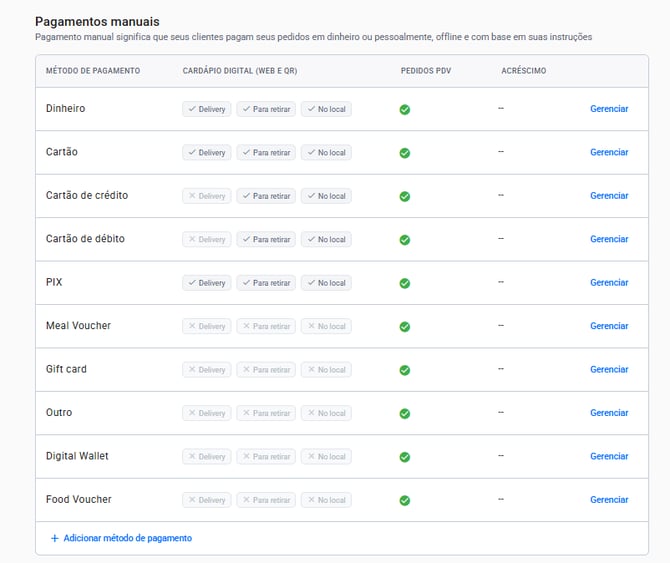
Task: Select the Cartão de débito row name
Action: point(85,239)
